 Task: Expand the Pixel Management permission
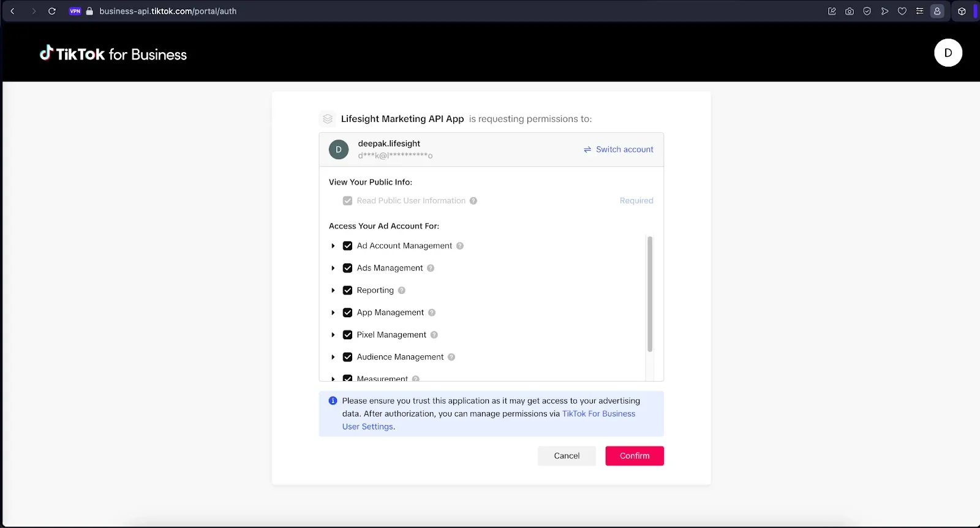[x=333, y=335]
